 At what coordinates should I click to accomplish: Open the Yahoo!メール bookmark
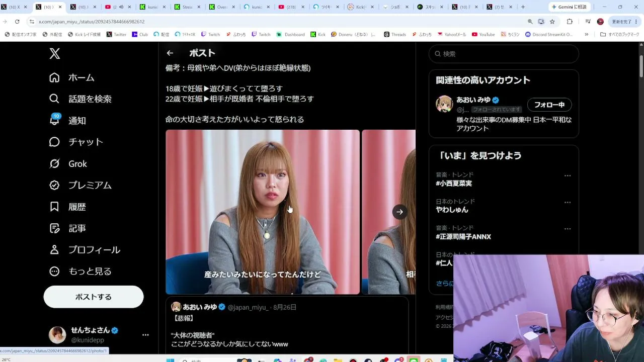pyautogui.click(x=452, y=35)
